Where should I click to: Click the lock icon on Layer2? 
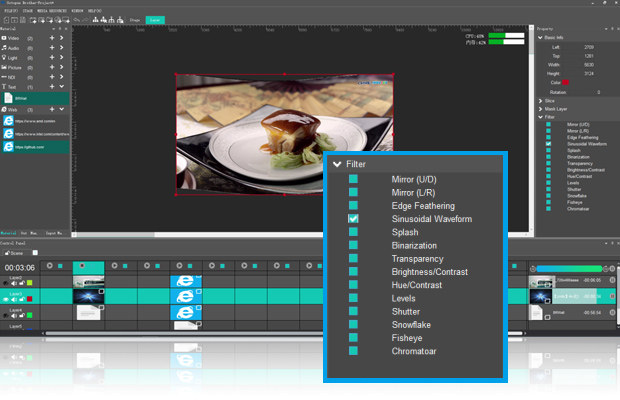point(22,283)
